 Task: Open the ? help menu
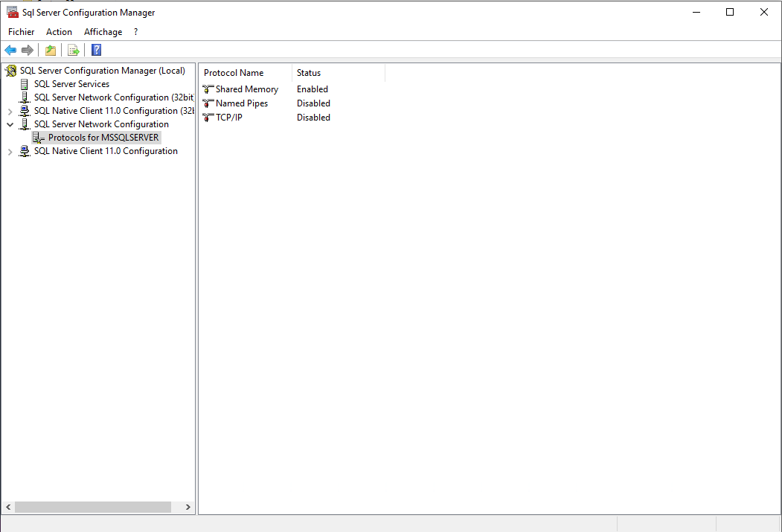coord(135,32)
